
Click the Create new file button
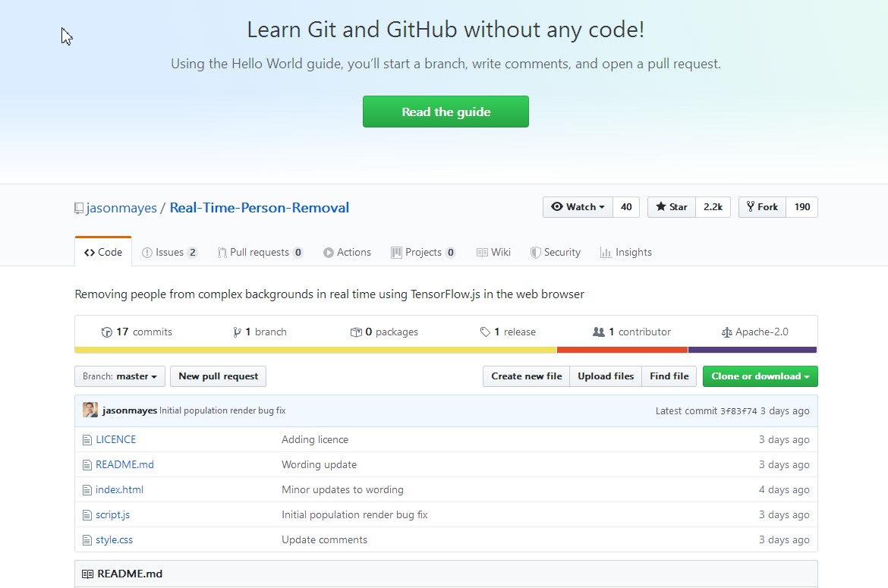pos(527,376)
